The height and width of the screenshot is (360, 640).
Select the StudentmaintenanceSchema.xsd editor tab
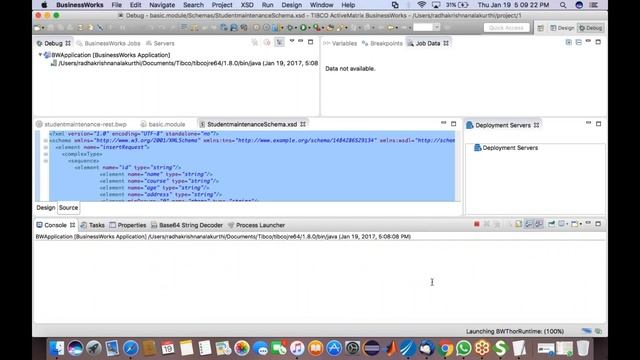[x=252, y=124]
